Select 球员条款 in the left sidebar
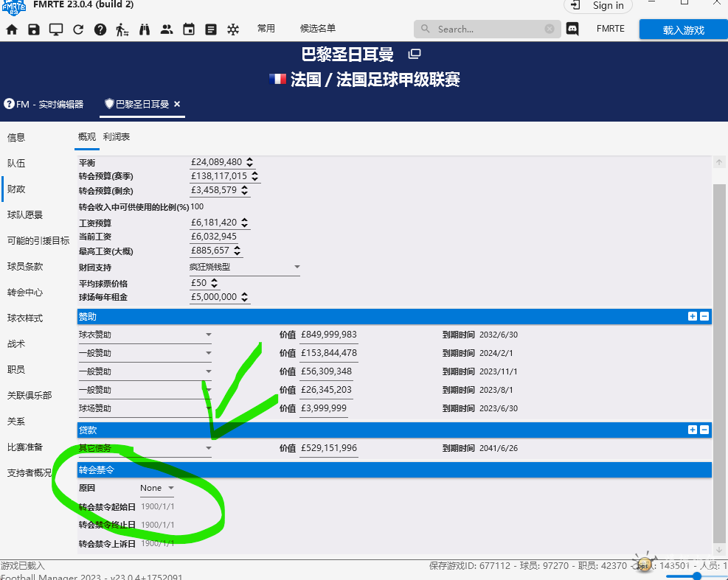Viewport: 728px width, 580px height. coord(25,266)
